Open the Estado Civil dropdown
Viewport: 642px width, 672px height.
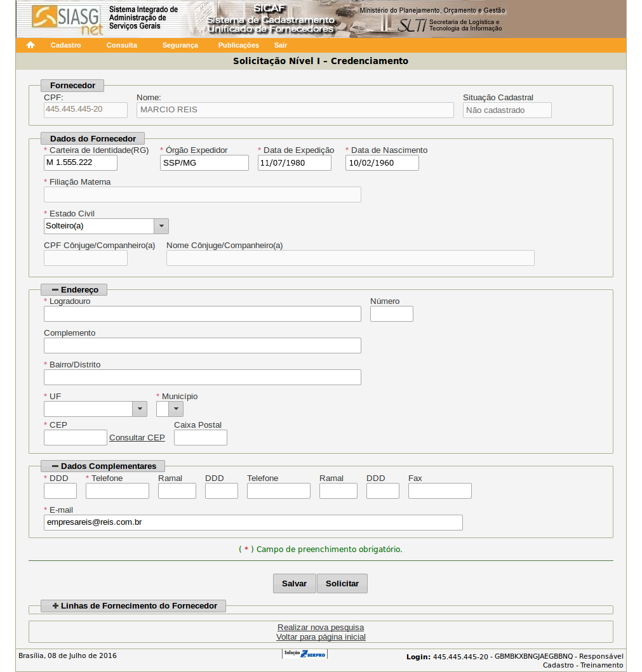tap(106, 226)
